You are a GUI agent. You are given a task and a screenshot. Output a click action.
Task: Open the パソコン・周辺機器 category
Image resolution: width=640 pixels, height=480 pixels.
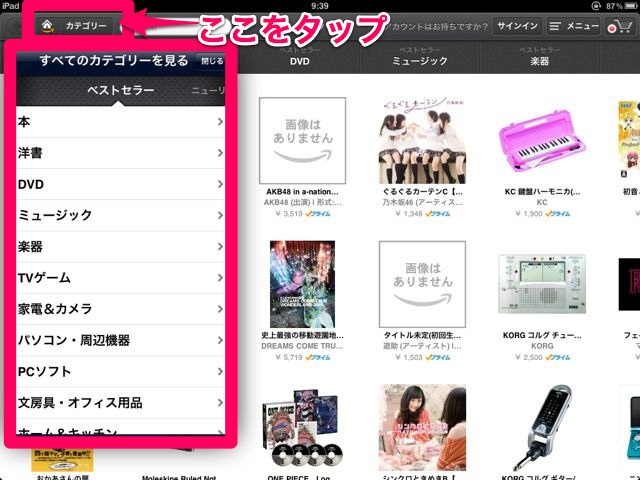pyautogui.click(x=120, y=340)
